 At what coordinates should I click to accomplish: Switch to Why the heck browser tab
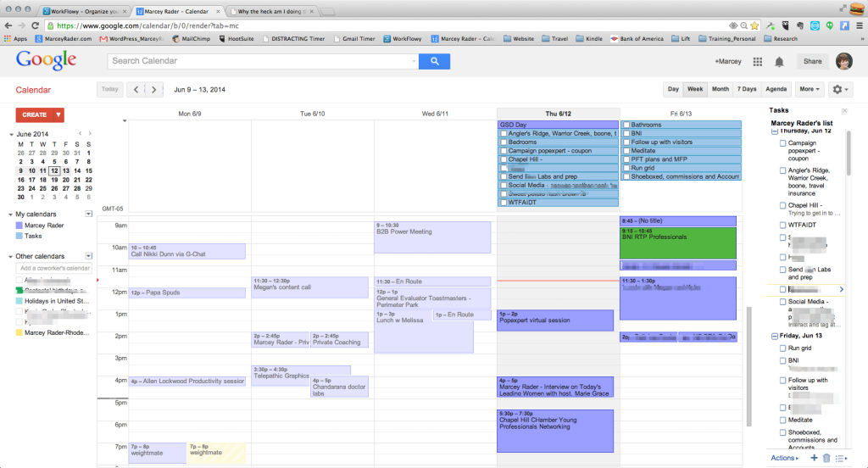[x=270, y=11]
